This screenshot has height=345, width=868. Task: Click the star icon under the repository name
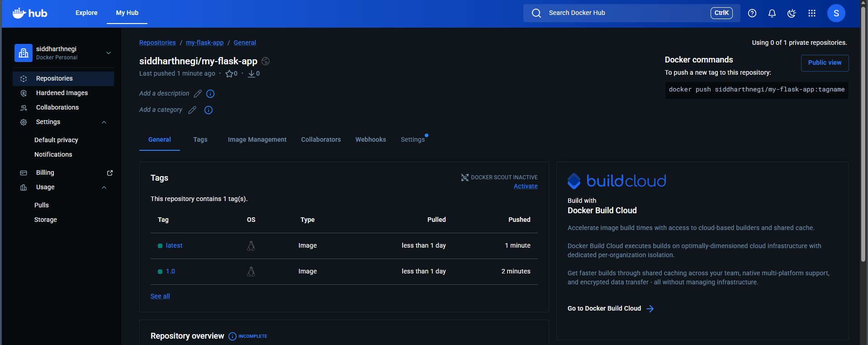(229, 74)
